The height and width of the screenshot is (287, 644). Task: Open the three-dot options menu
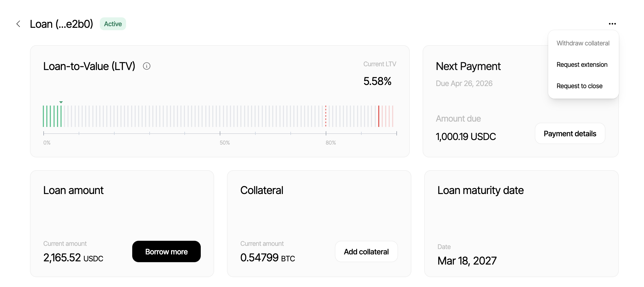coord(612,24)
